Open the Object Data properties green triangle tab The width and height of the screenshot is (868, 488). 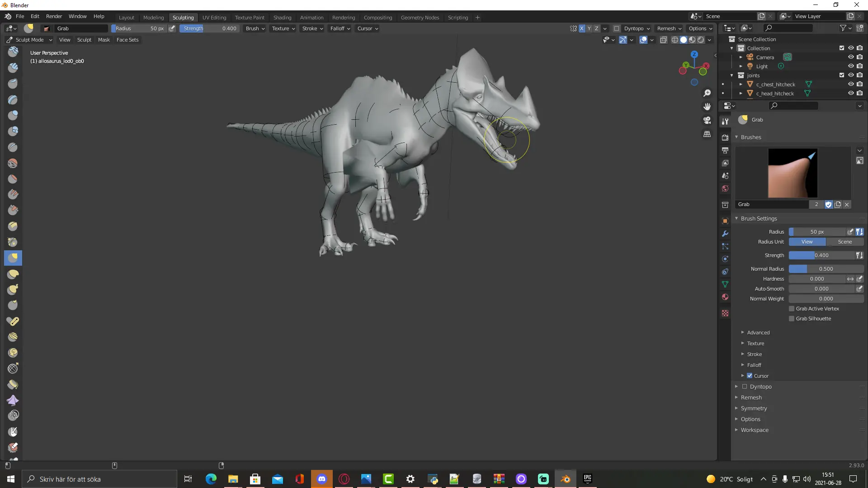(x=725, y=284)
